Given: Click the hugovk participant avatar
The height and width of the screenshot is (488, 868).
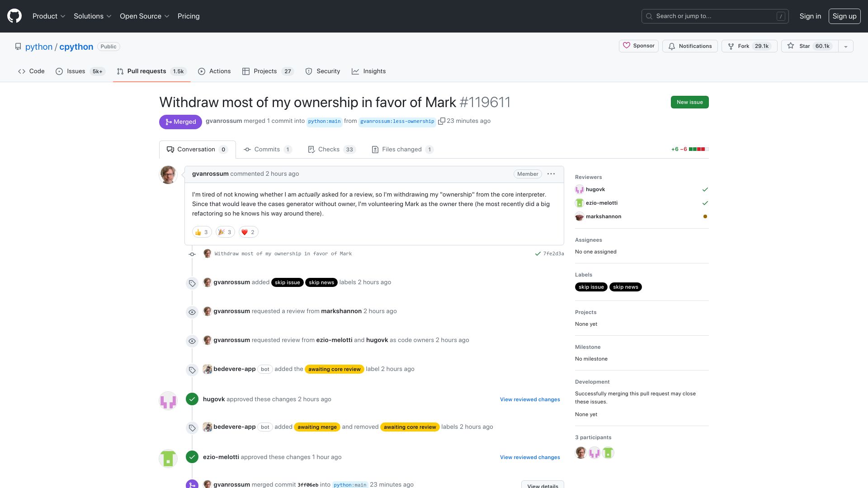Looking at the screenshot, I should pyautogui.click(x=594, y=452).
